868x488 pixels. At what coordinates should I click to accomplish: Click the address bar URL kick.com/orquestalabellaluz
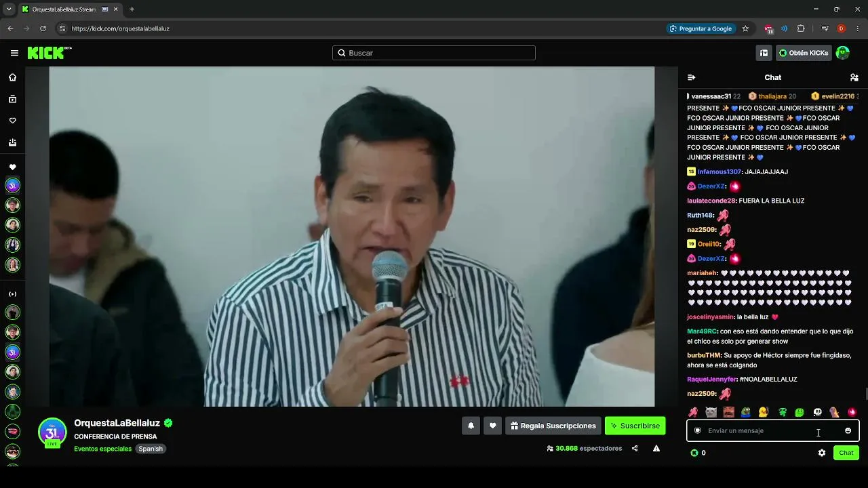click(x=121, y=28)
